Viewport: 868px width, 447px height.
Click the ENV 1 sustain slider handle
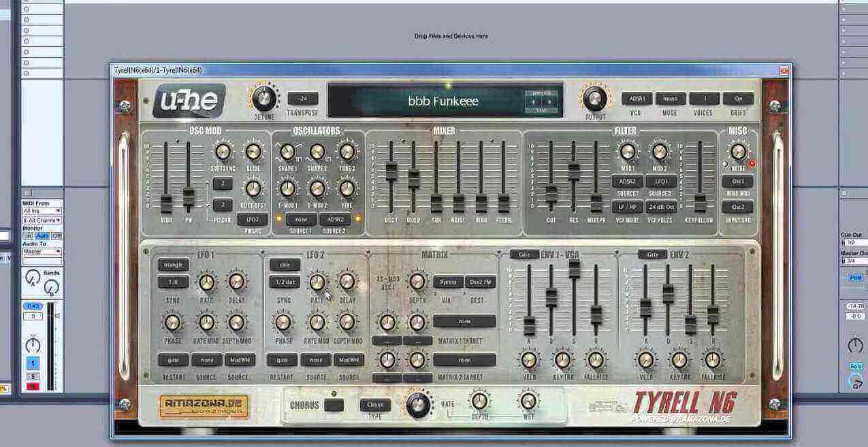pyautogui.click(x=574, y=268)
